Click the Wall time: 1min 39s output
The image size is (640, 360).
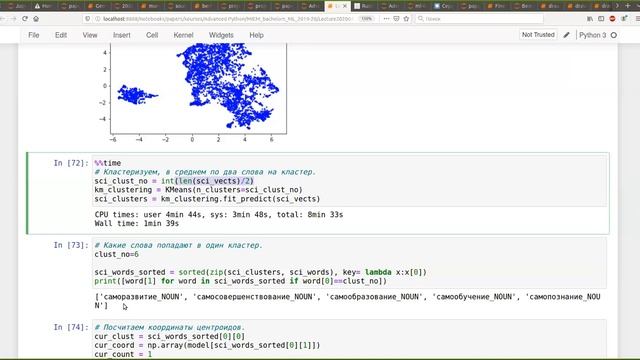click(x=137, y=223)
